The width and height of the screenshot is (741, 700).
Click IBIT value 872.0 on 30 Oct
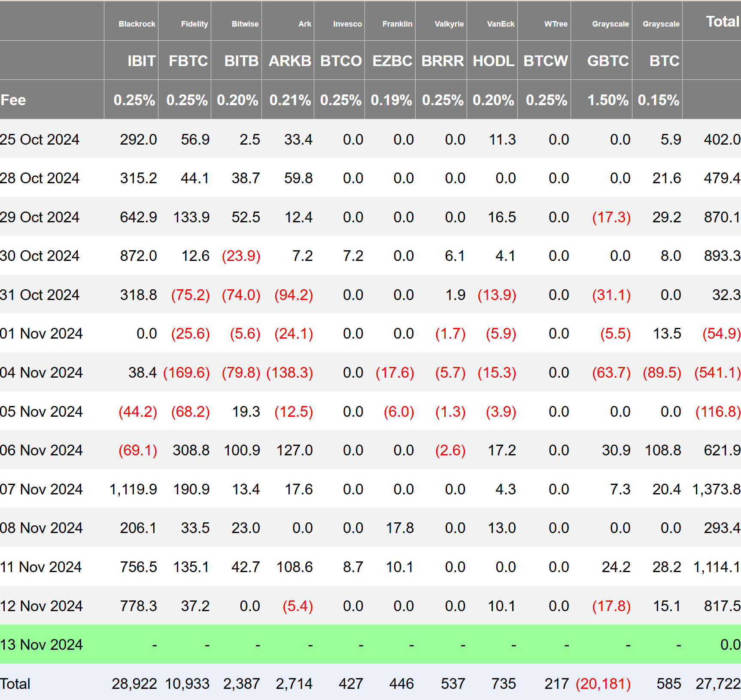click(x=138, y=256)
